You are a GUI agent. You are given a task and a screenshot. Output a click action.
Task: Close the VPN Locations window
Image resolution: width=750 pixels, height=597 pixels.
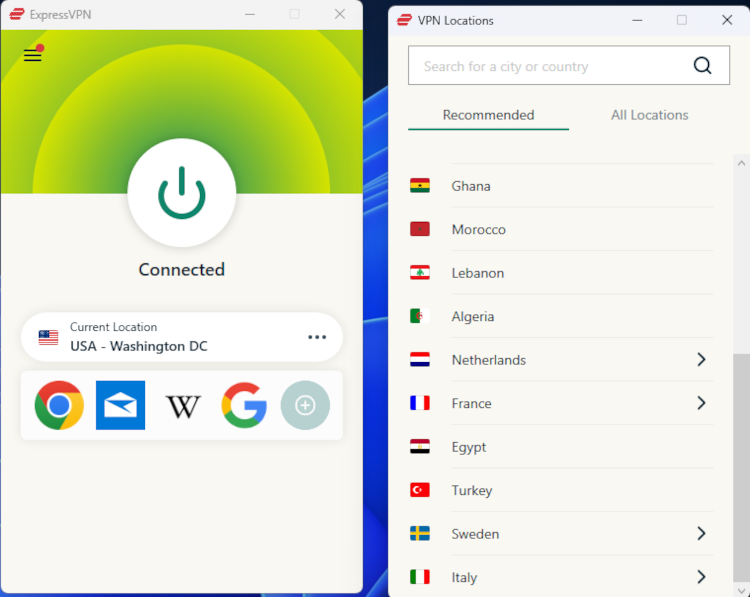[x=727, y=20]
